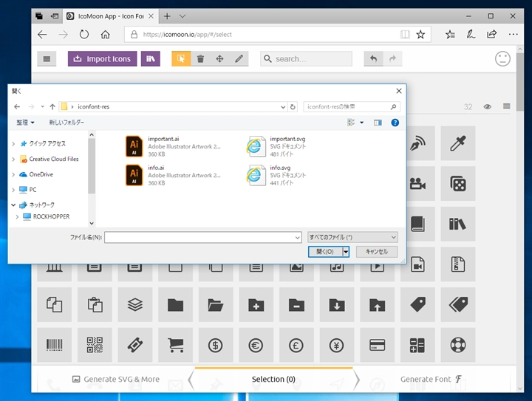Open the Generate SVG & More tab

116,379
